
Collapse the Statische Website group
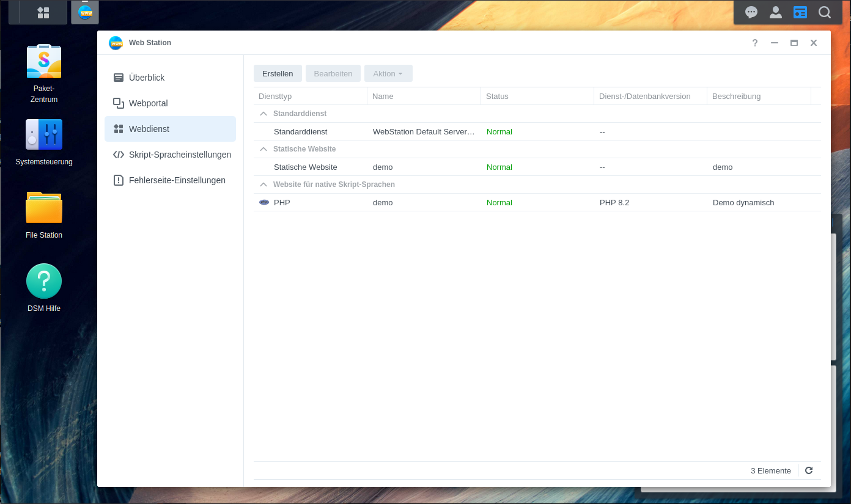263,149
